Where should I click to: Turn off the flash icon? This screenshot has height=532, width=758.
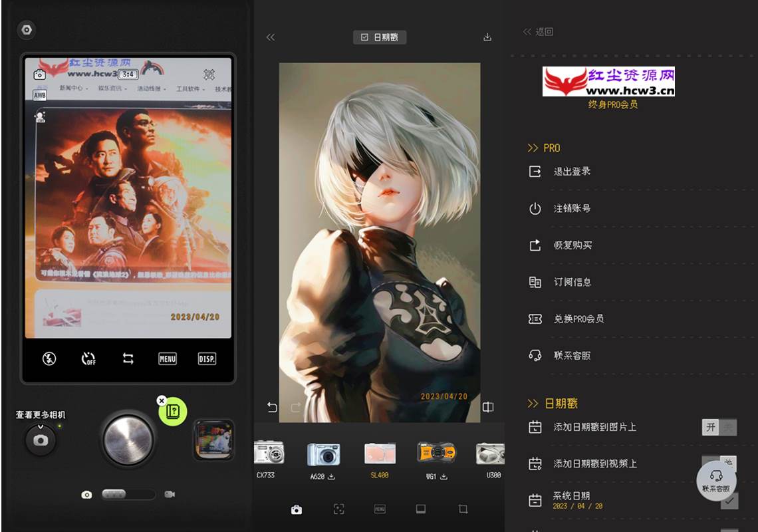pos(49,358)
